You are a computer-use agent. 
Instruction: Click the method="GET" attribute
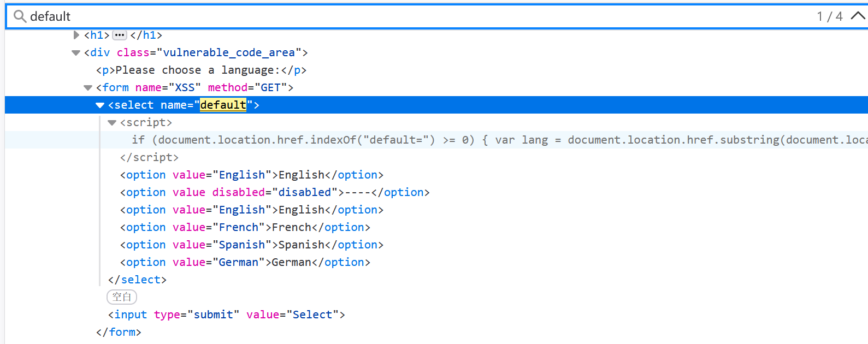[247, 87]
